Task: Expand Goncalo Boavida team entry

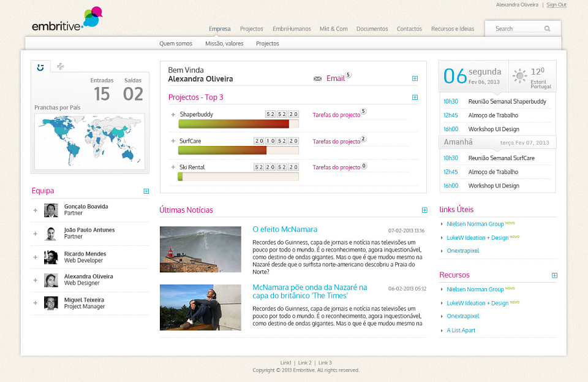Action: pos(36,210)
